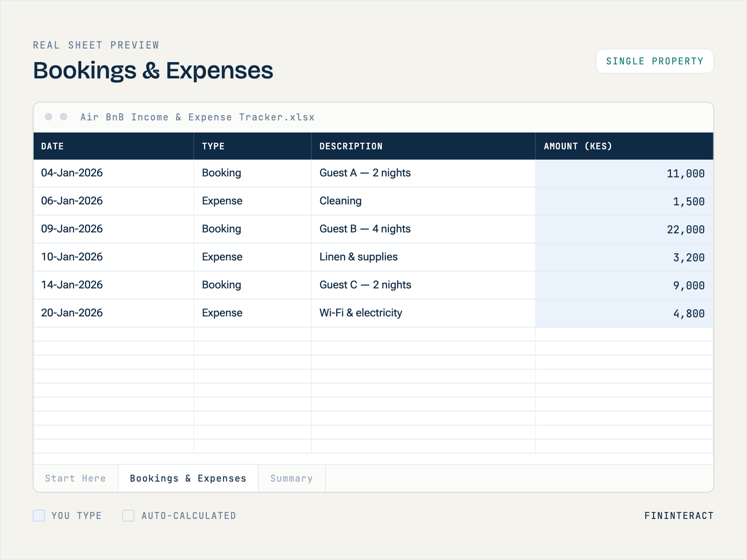Click the Expense type cell for 10-Jan-2026
Image resolution: width=747 pixels, height=560 pixels.
click(253, 257)
